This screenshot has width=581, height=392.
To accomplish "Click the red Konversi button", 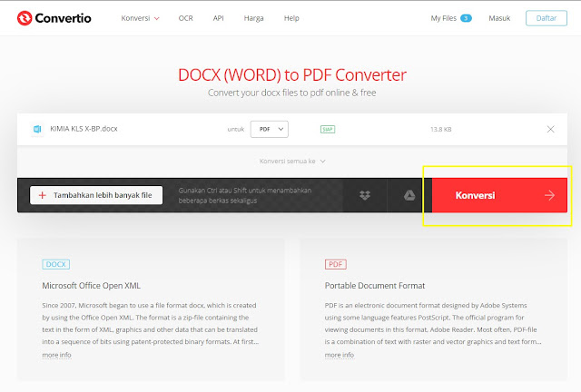I will pos(499,195).
